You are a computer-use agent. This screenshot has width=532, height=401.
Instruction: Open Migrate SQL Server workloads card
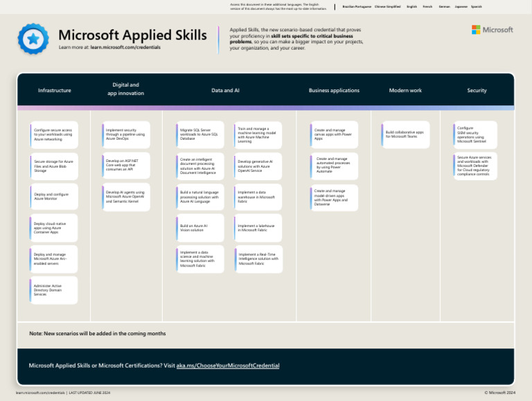(x=199, y=134)
